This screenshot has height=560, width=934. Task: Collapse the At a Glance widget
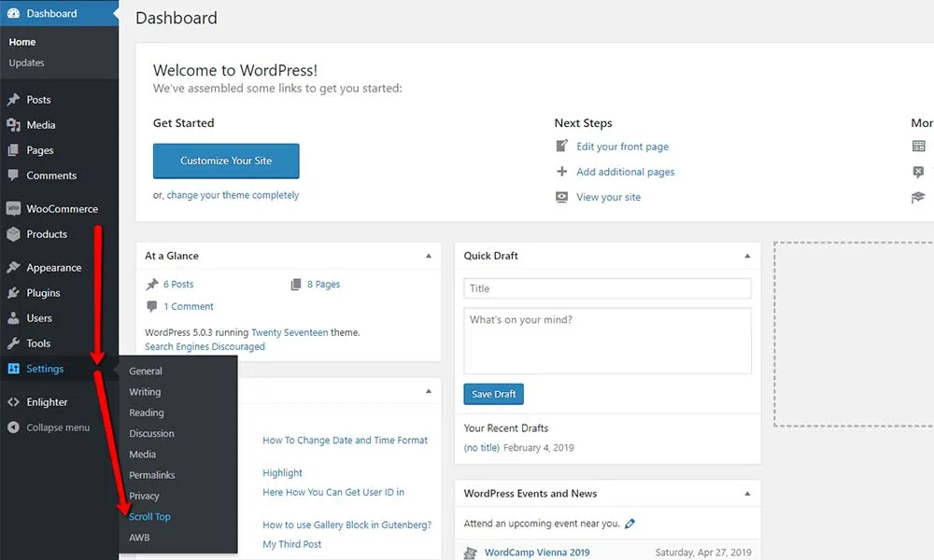click(429, 256)
